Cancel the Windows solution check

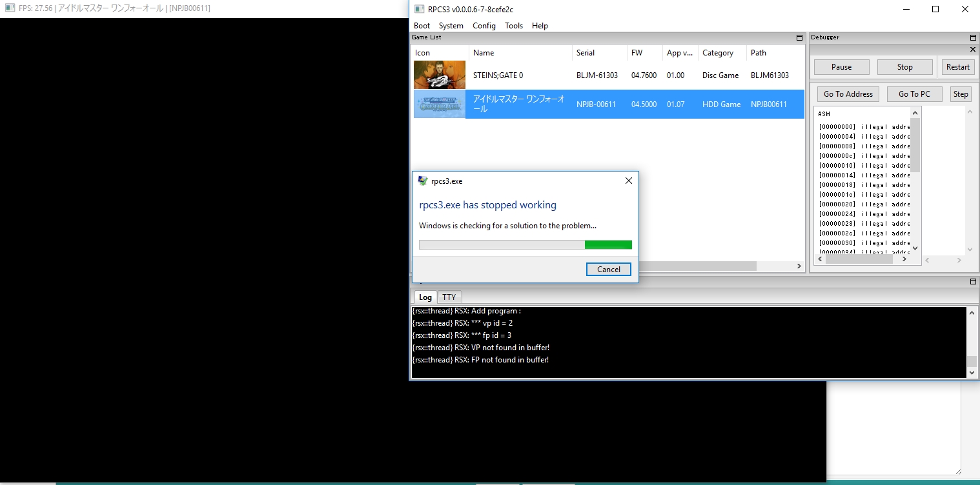[x=608, y=270]
